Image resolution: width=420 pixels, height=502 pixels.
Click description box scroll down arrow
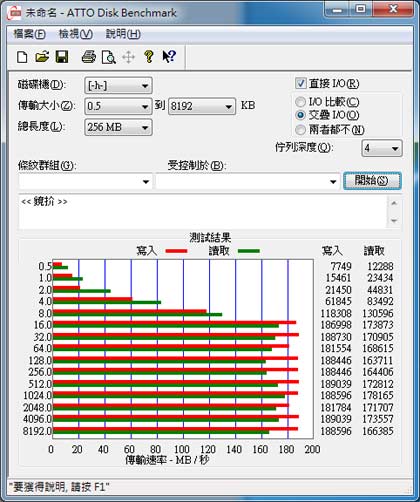click(x=394, y=220)
